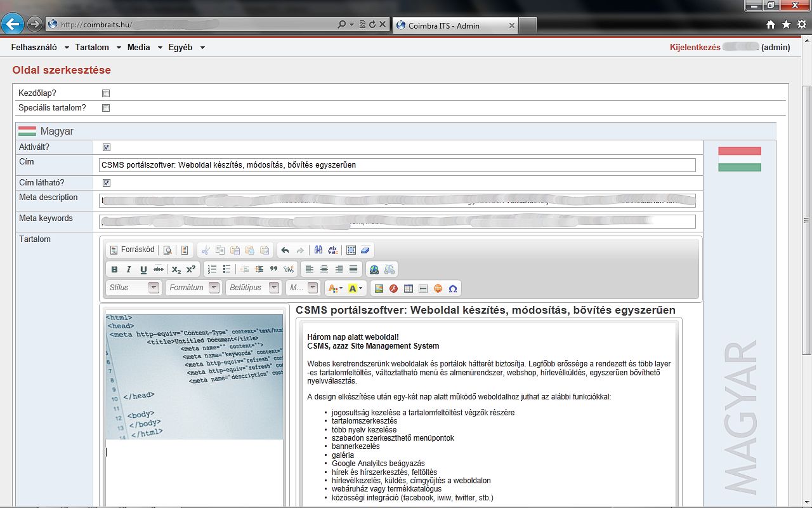Open the background color picker
The width and height of the screenshot is (812, 508).
(356, 288)
